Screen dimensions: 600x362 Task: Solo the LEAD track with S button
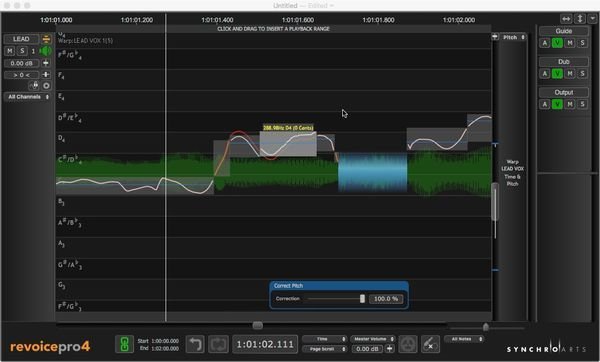coord(22,51)
